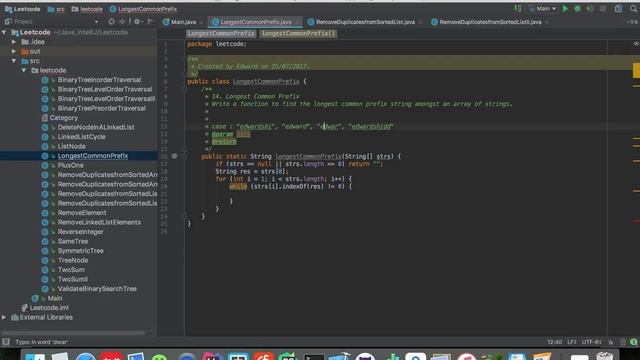Click fold toggle beside longestCommonPrefix method
Viewport: 640px width, 360px height.
pyautogui.click(x=184, y=156)
